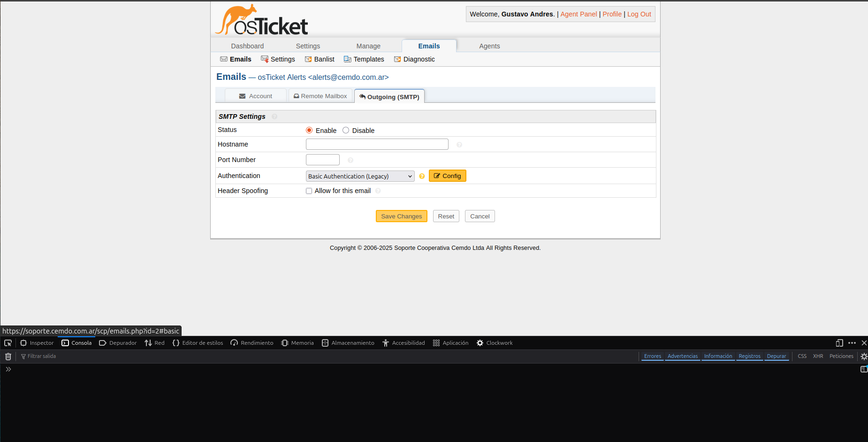The height and width of the screenshot is (442, 868).
Task: Click the Log Out link
Action: [639, 14]
